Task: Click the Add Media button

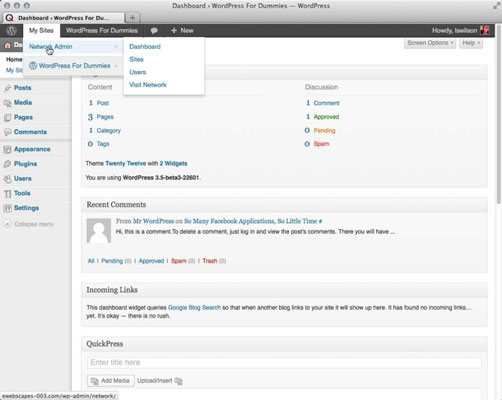Action: (x=111, y=381)
